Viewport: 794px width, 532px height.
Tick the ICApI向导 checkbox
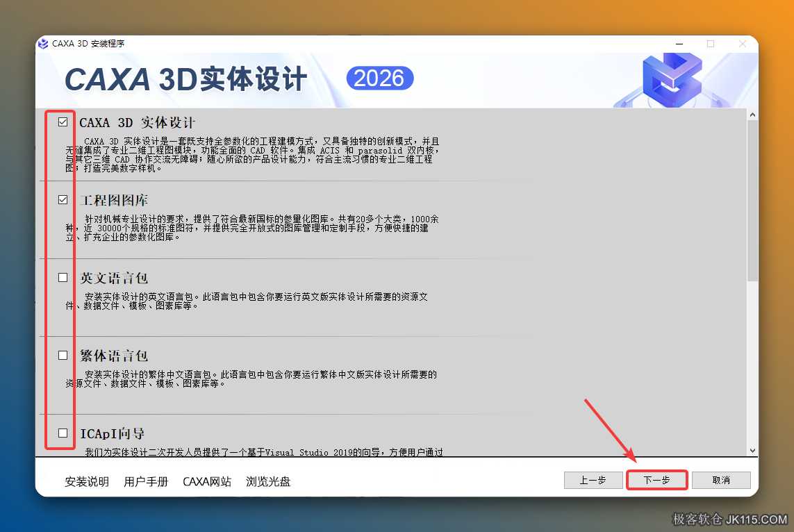tap(63, 433)
